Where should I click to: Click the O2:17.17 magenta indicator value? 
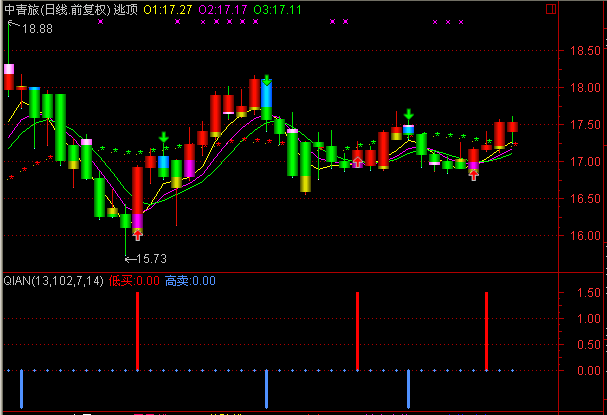click(x=223, y=8)
